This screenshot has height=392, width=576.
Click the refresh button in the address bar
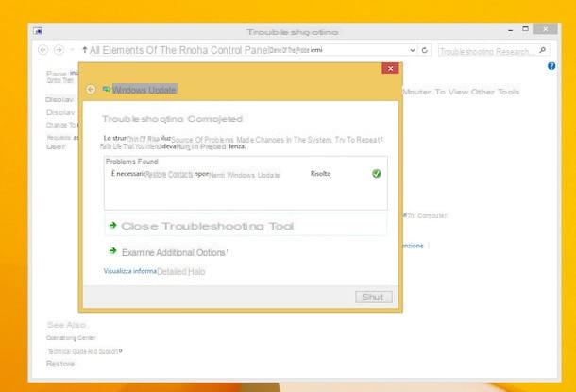pos(425,50)
